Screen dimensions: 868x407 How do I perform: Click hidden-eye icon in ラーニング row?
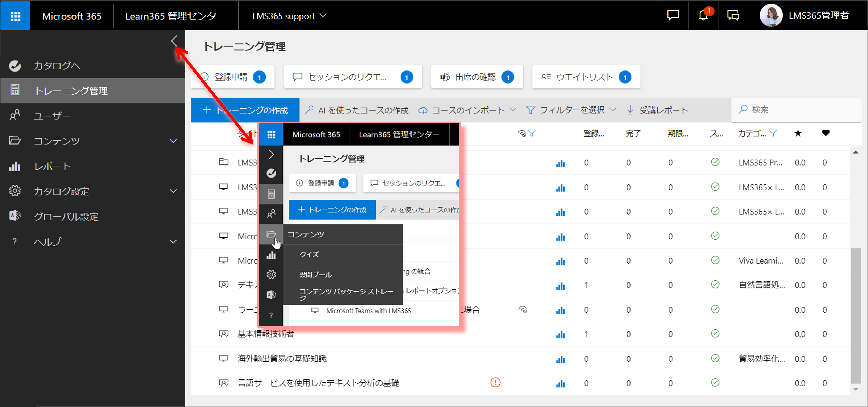pos(523,310)
